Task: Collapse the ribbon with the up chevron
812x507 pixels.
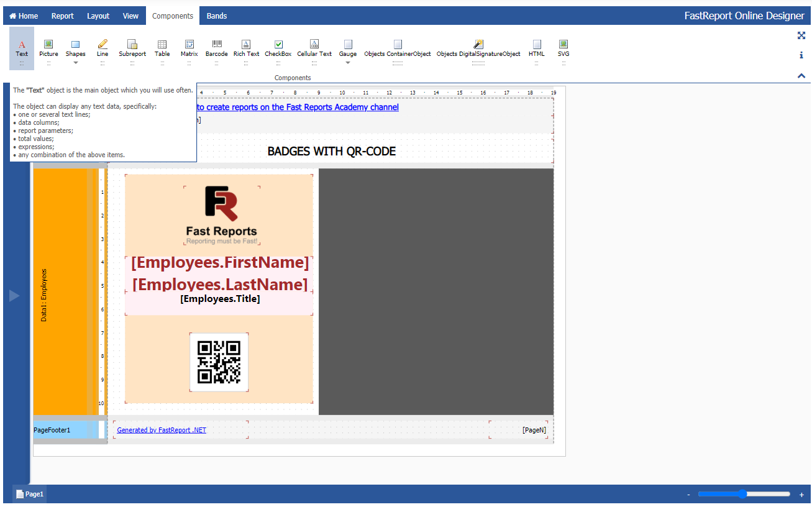Action: click(801, 76)
